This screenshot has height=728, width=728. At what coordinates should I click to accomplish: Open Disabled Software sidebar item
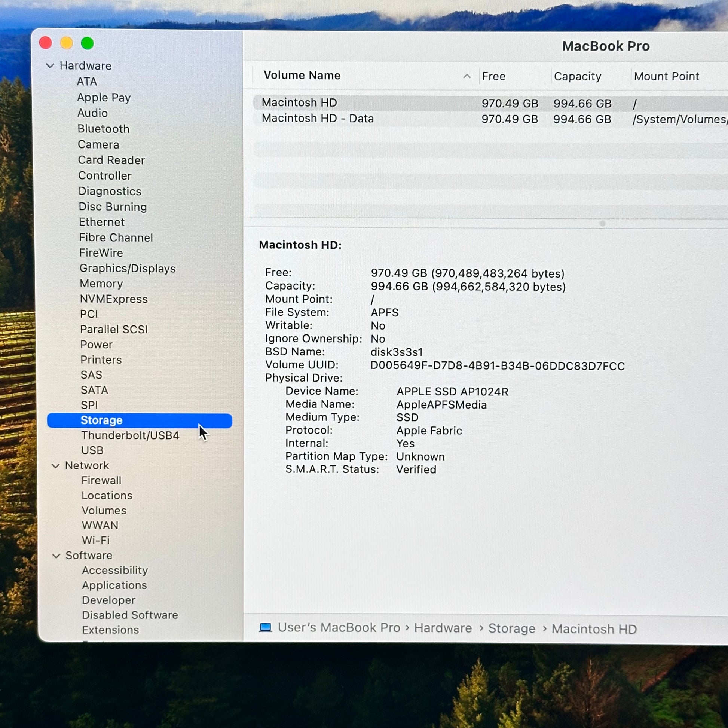130,615
